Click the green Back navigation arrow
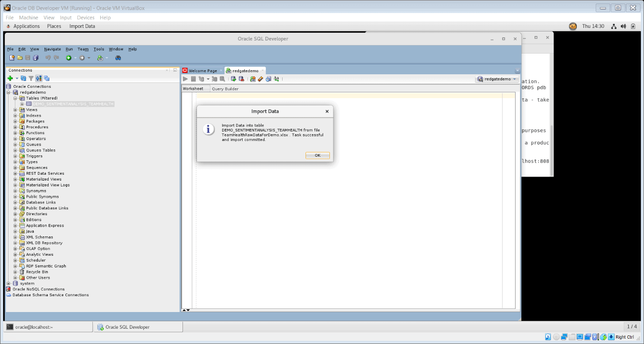This screenshot has width=644, height=344. coord(69,58)
